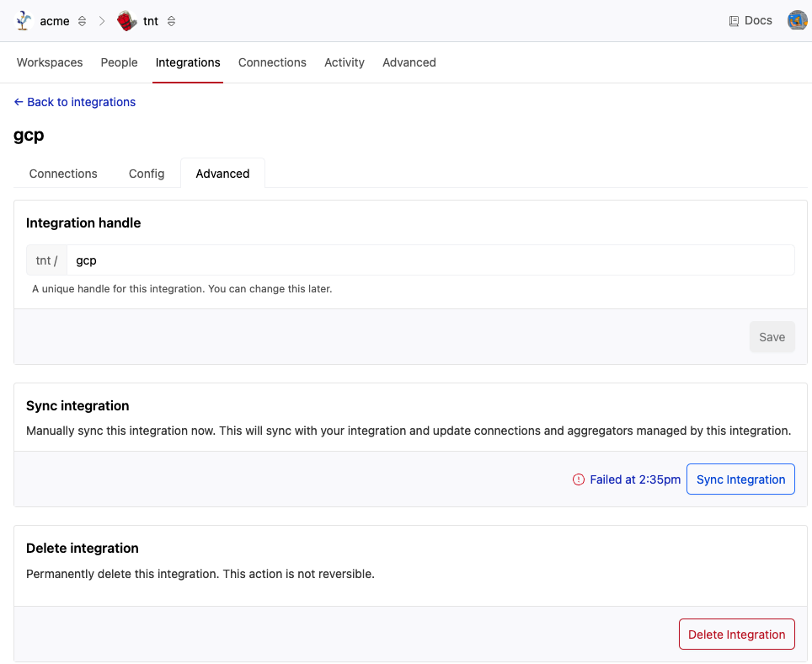Expand the acme organization switcher

pyautogui.click(x=82, y=21)
